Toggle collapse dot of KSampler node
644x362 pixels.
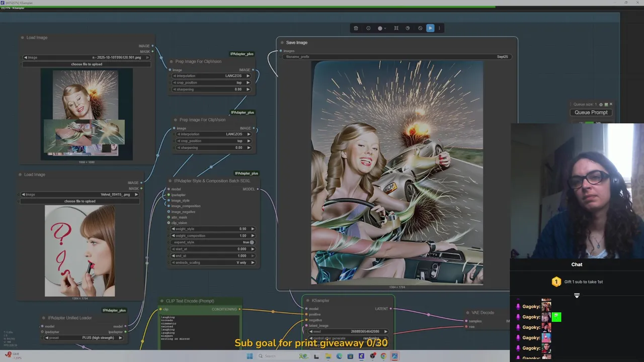308,301
